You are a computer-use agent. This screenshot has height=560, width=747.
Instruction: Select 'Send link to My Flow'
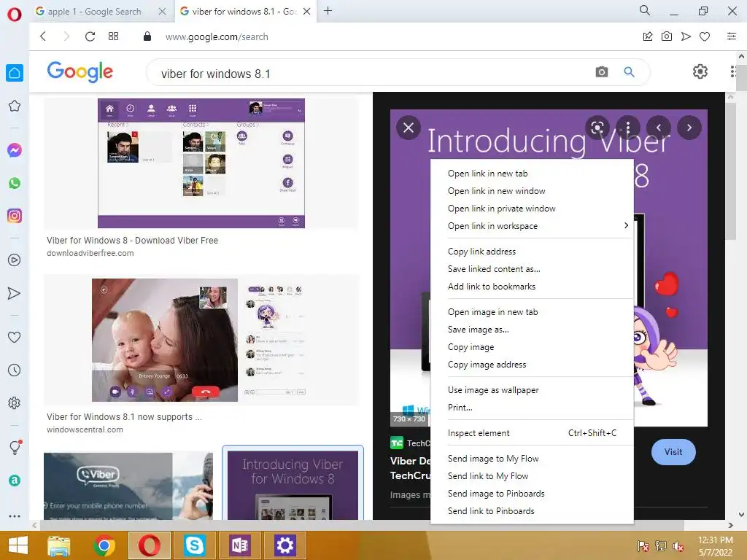click(x=532, y=476)
